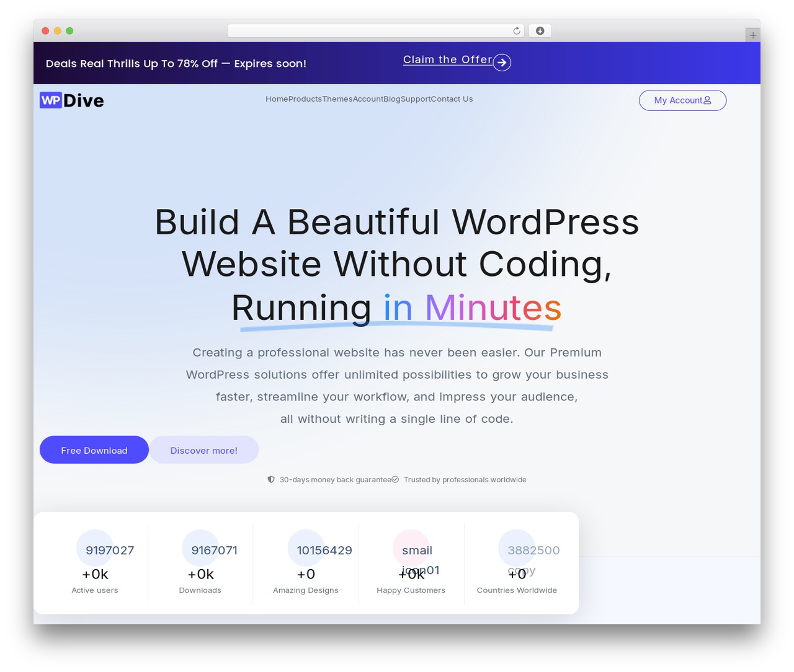The width and height of the screenshot is (794, 672).
Task: Click the "Build A Beautiful WordPress" heading line
Action: 397,222
